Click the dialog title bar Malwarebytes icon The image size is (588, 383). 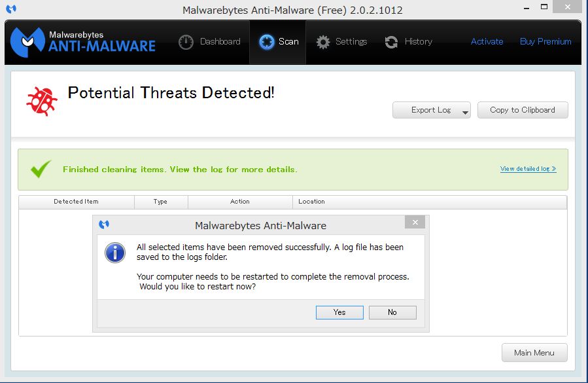click(x=104, y=225)
